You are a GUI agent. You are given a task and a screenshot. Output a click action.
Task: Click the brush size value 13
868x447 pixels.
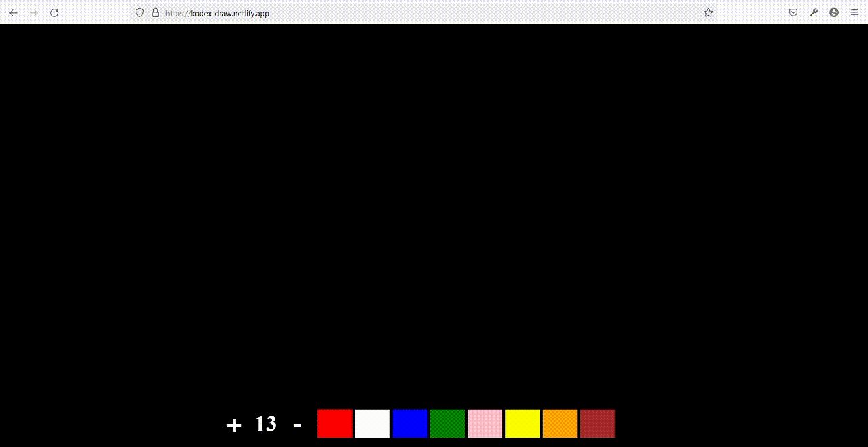tap(266, 425)
